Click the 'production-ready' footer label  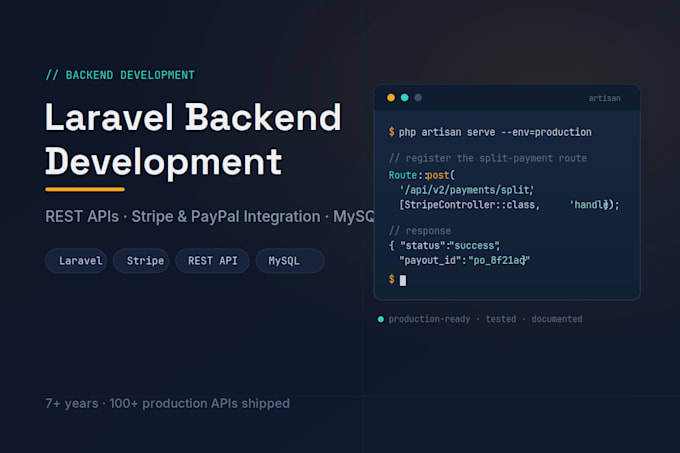(429, 319)
